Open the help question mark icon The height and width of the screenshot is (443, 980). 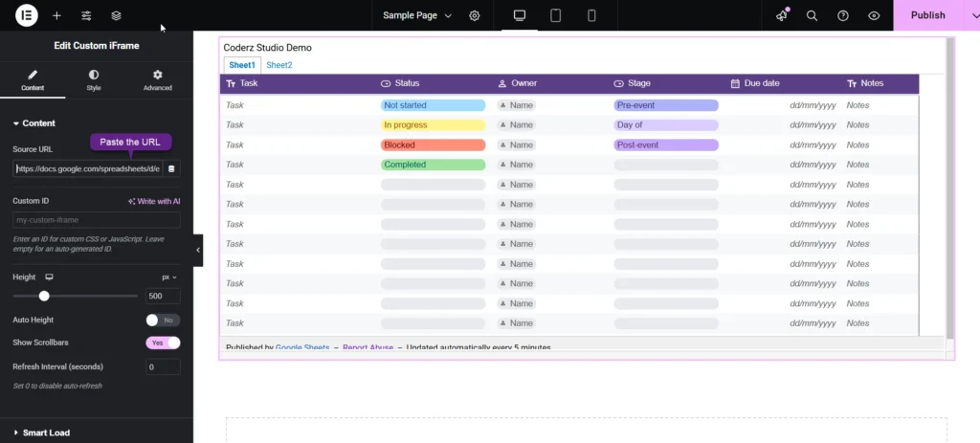pyautogui.click(x=843, y=15)
